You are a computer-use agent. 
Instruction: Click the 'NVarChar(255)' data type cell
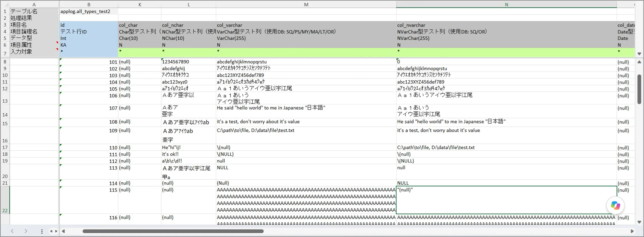506,38
